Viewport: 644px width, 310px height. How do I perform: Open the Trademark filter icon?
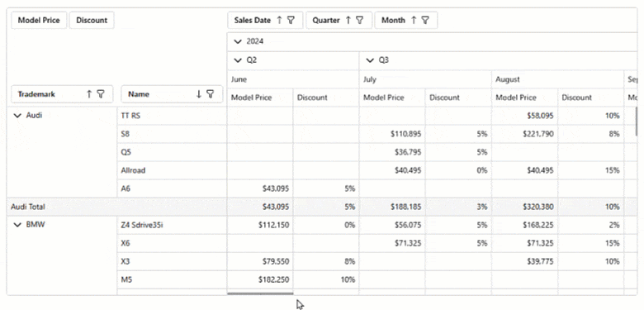pyautogui.click(x=101, y=94)
